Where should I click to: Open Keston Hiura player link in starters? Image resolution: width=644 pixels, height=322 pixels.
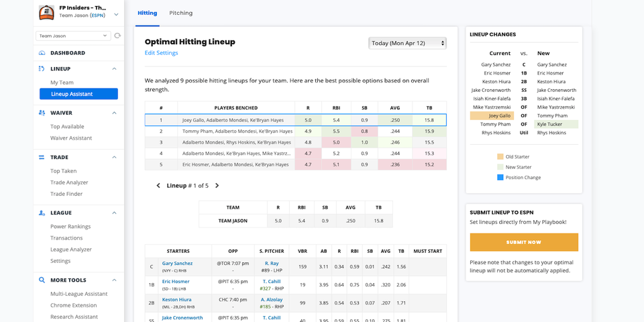coord(176,299)
